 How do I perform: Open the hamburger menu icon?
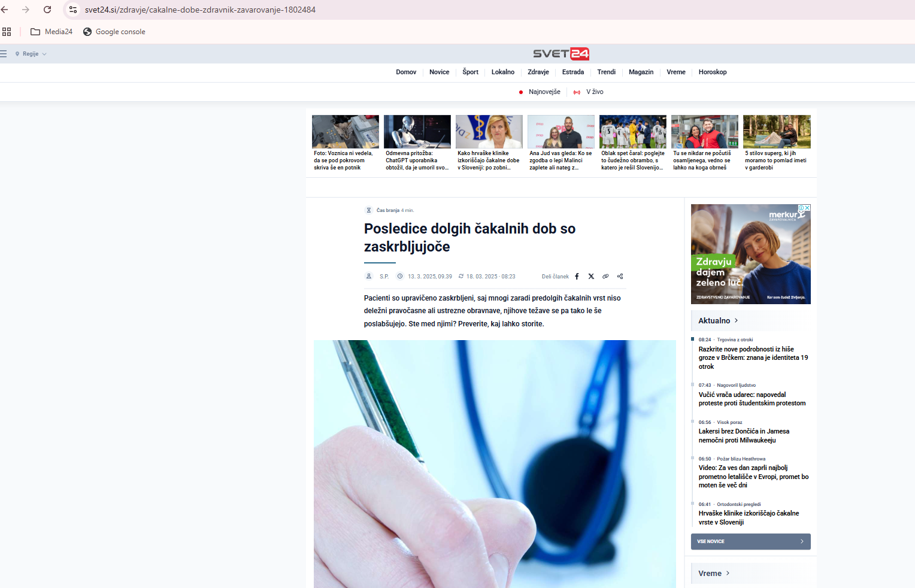coord(4,54)
